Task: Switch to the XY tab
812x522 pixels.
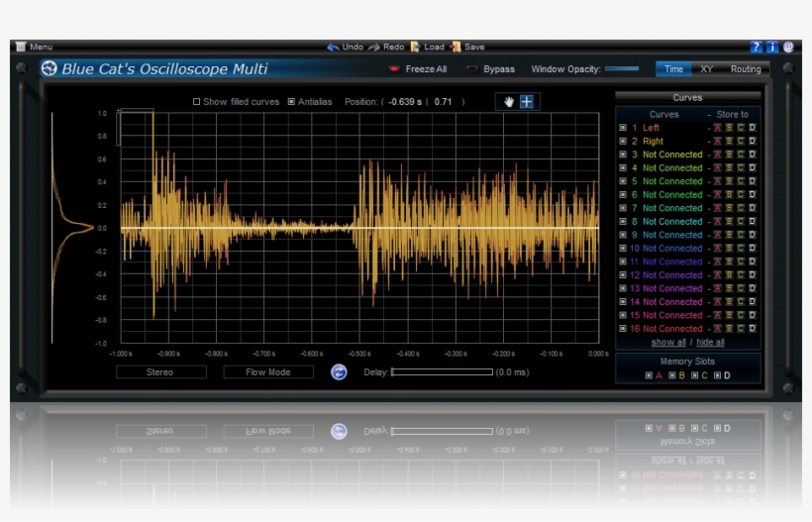Action: [x=706, y=69]
